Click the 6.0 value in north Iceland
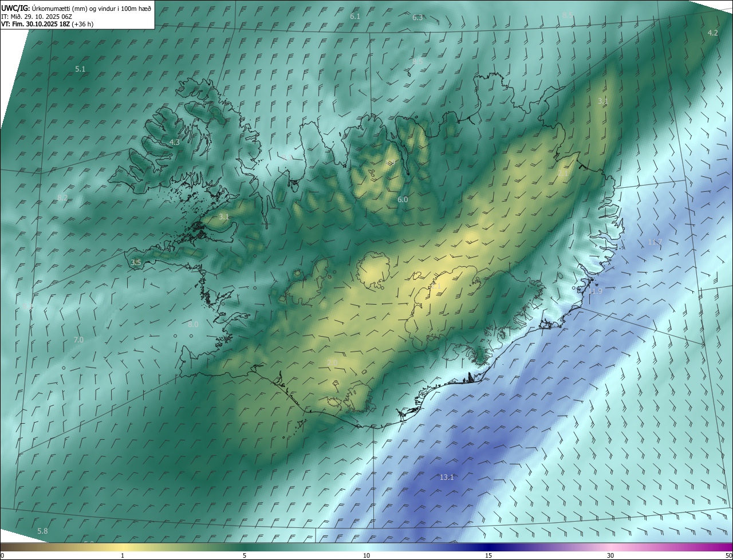The width and height of the screenshot is (733, 560). click(x=403, y=199)
